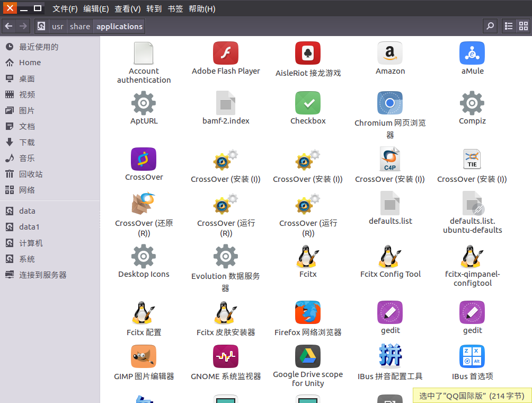Select the Firefox 网络浏览器 icon
Screen dimensions: 532x403
[x=308, y=312]
